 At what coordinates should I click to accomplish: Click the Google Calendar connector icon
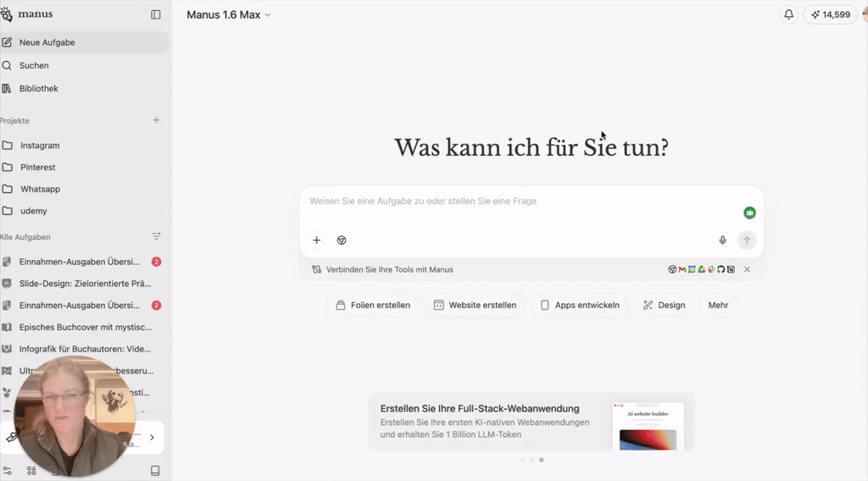692,269
